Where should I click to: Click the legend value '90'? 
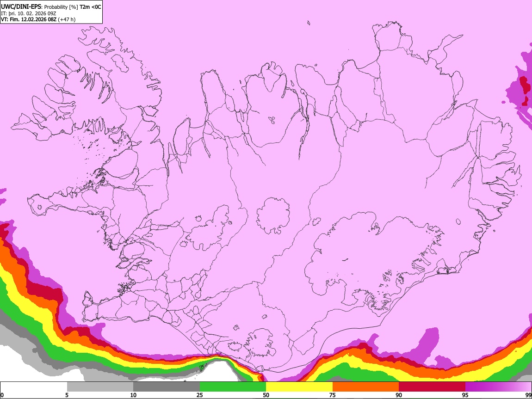pyautogui.click(x=399, y=395)
